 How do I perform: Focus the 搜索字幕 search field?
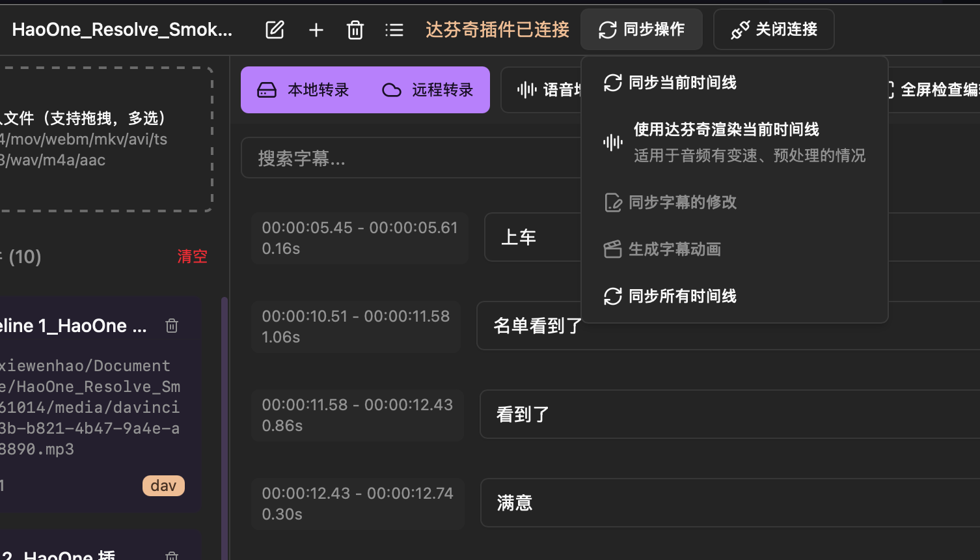pos(411,158)
